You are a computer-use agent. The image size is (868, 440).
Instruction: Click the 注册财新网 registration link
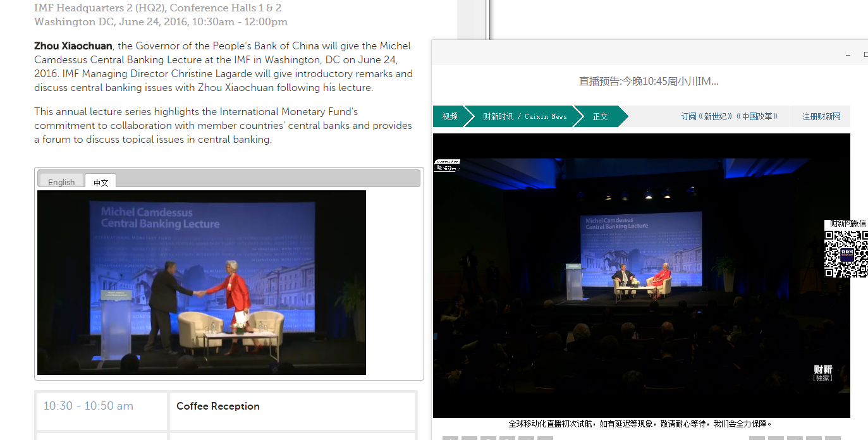click(x=821, y=116)
